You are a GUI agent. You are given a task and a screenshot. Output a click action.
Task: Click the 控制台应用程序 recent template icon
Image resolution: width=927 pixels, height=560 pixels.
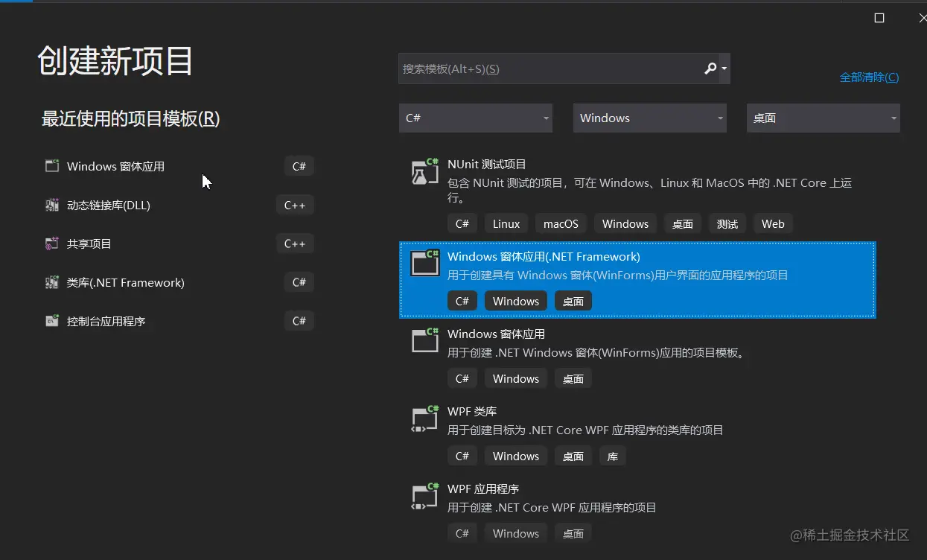(52, 321)
